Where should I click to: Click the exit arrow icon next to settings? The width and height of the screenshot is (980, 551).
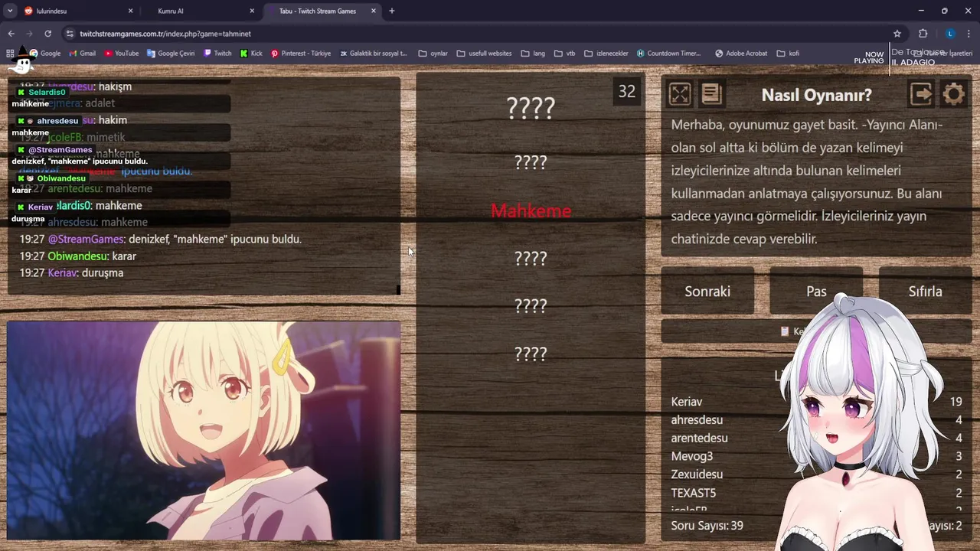922,94
